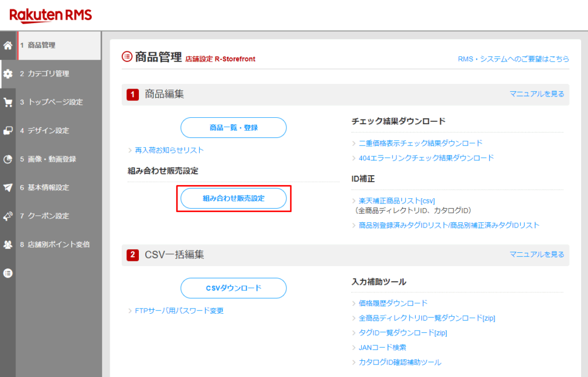588x377 pixels.
Task: Click the megaphone icon in sidebar
Action: point(8,216)
